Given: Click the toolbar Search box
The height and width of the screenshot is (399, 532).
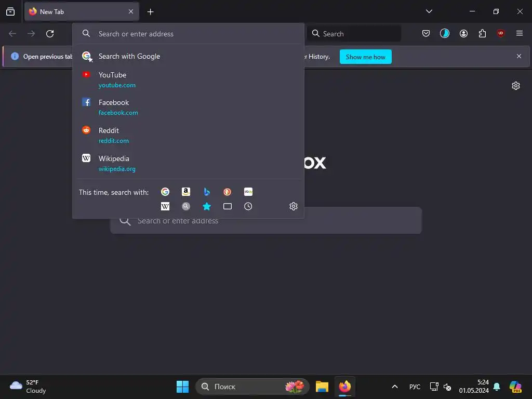Looking at the screenshot, I should click(x=354, y=34).
